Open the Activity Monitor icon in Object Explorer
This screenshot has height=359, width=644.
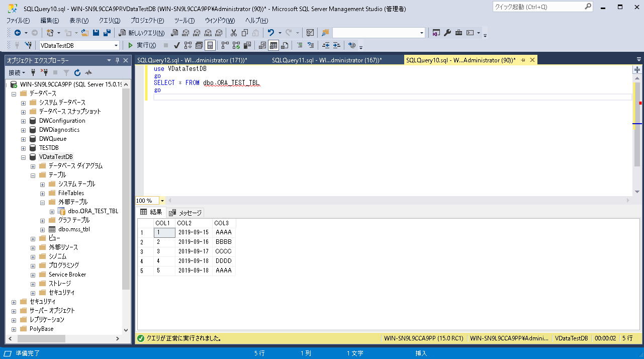pos(88,72)
